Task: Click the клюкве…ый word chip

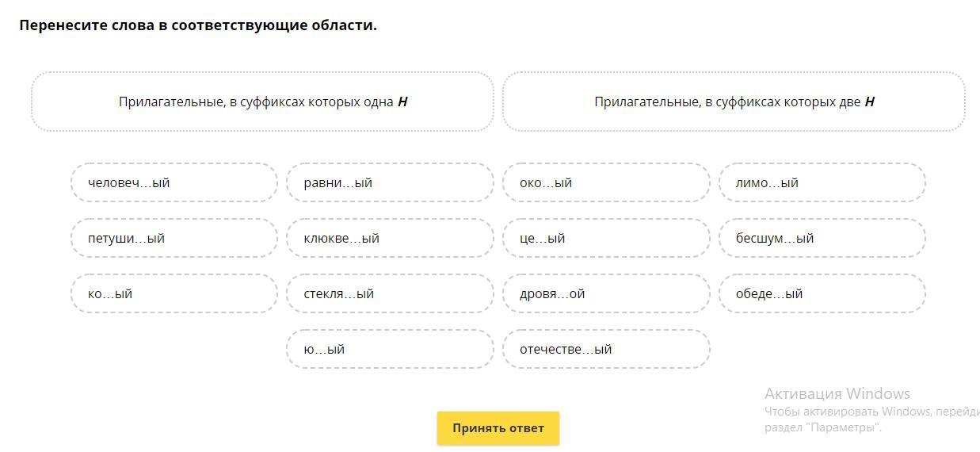Action: (390, 239)
